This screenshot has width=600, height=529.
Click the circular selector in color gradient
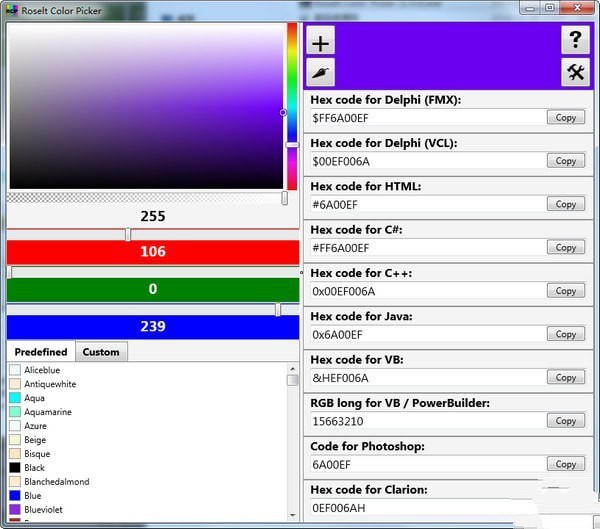pyautogui.click(x=283, y=113)
